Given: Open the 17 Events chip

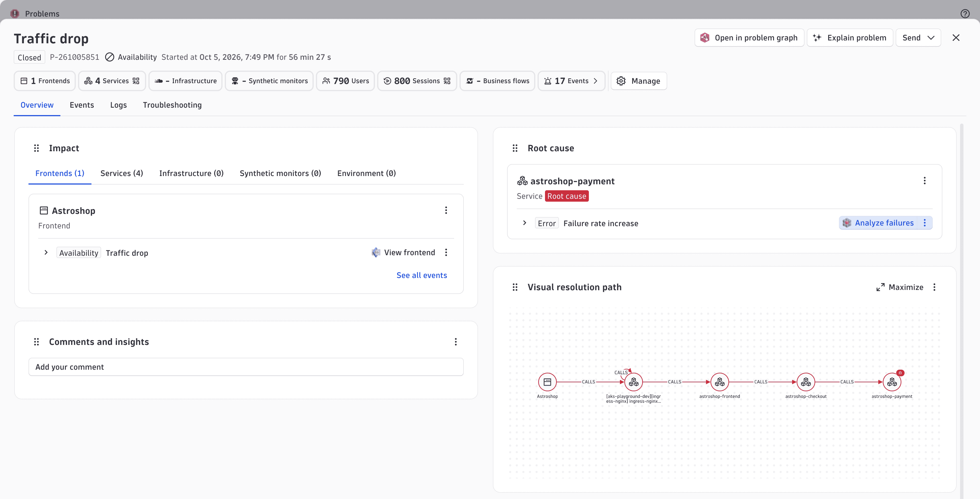Looking at the screenshot, I should (571, 81).
